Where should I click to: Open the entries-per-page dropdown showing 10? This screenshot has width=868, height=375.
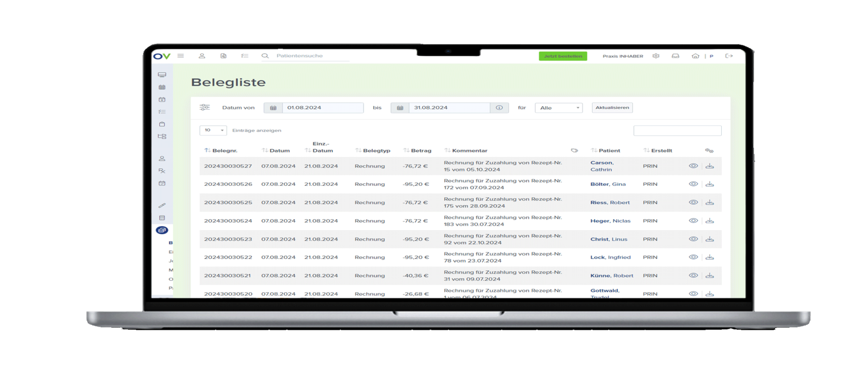tap(213, 130)
